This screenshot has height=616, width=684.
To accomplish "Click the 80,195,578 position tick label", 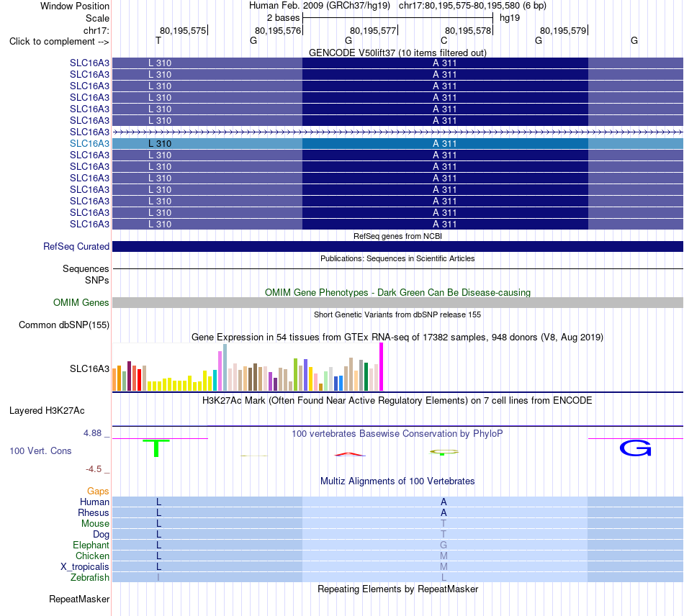I will [x=468, y=30].
